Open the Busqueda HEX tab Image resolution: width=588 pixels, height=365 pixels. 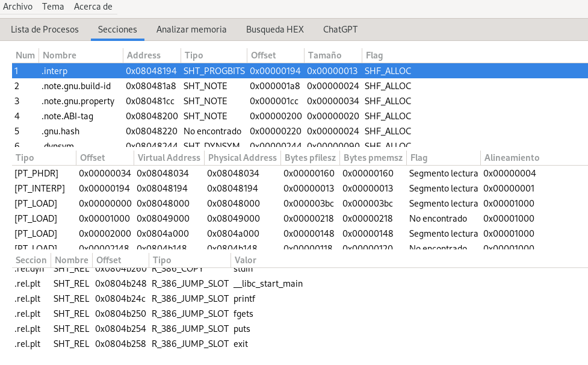274,29
